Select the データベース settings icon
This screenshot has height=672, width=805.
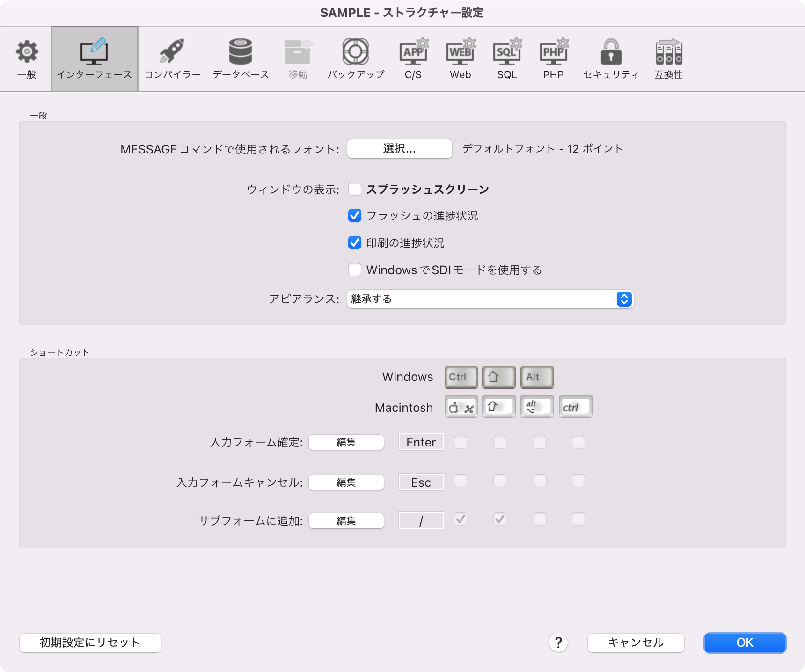tap(241, 58)
